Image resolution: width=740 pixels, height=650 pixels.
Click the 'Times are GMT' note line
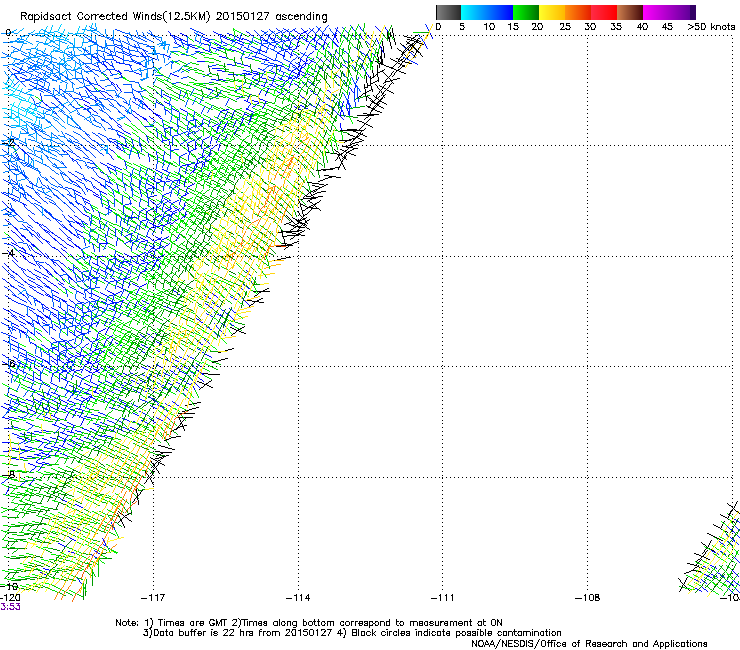coord(309,623)
